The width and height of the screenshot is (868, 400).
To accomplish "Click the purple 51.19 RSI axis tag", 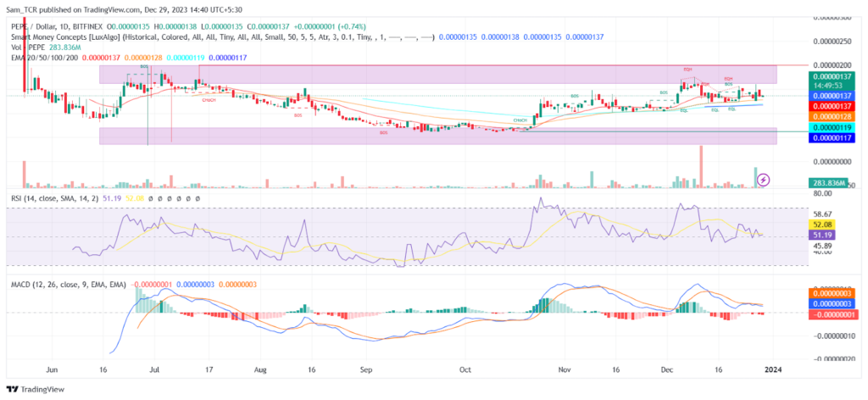I will [x=824, y=235].
